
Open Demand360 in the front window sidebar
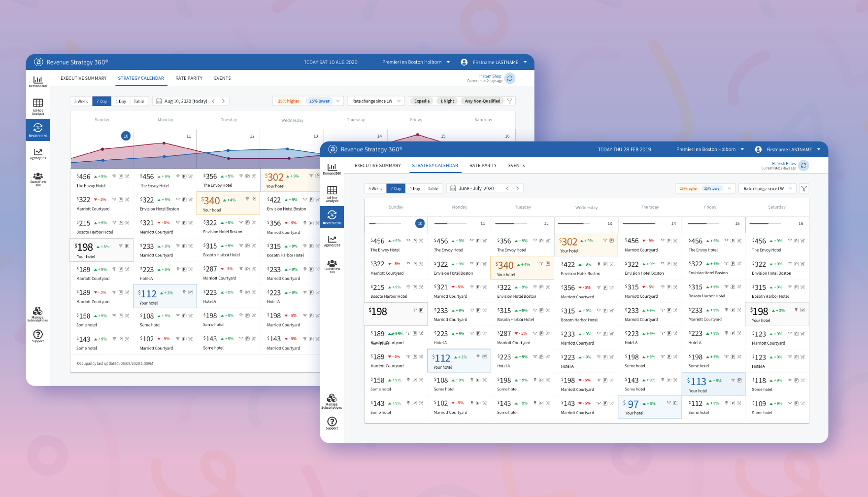pos(332,169)
